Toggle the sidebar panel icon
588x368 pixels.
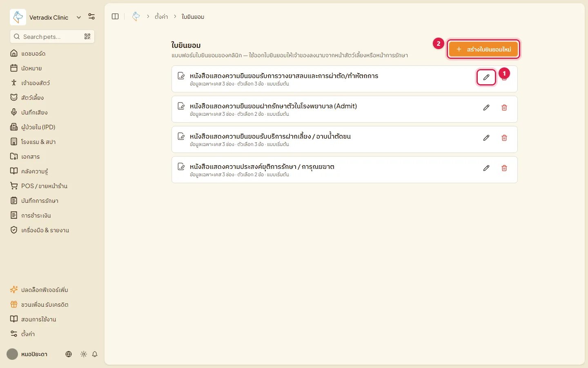(115, 16)
